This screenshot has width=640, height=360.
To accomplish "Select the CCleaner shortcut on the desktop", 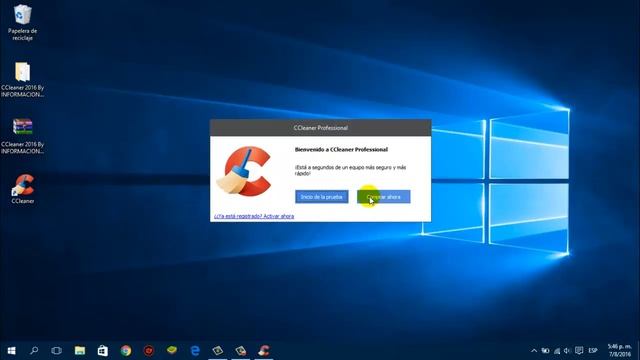I will tap(22, 189).
